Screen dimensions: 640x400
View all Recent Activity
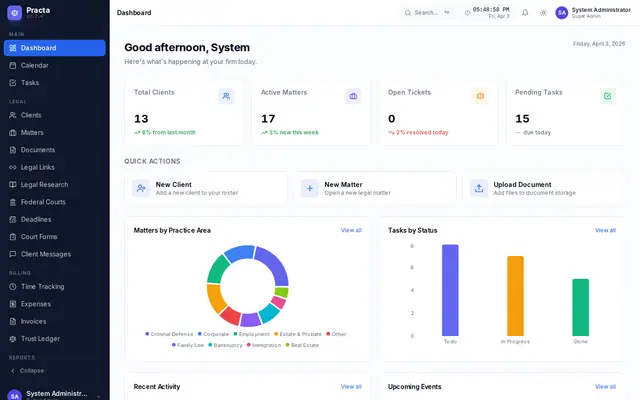pyautogui.click(x=351, y=387)
